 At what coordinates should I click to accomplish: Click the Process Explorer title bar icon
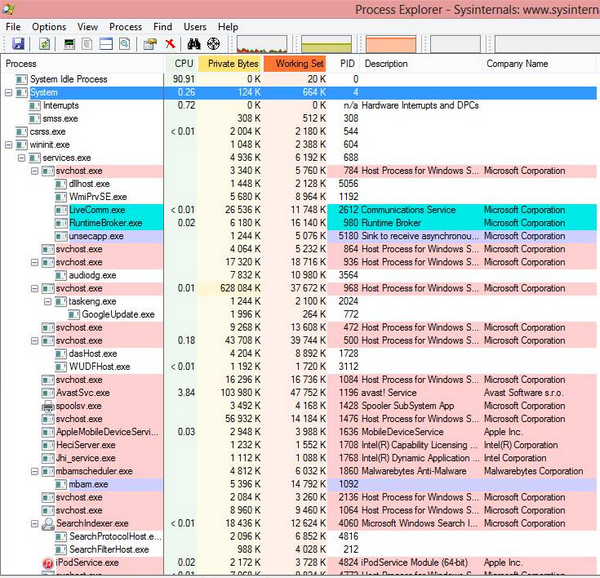point(8,8)
